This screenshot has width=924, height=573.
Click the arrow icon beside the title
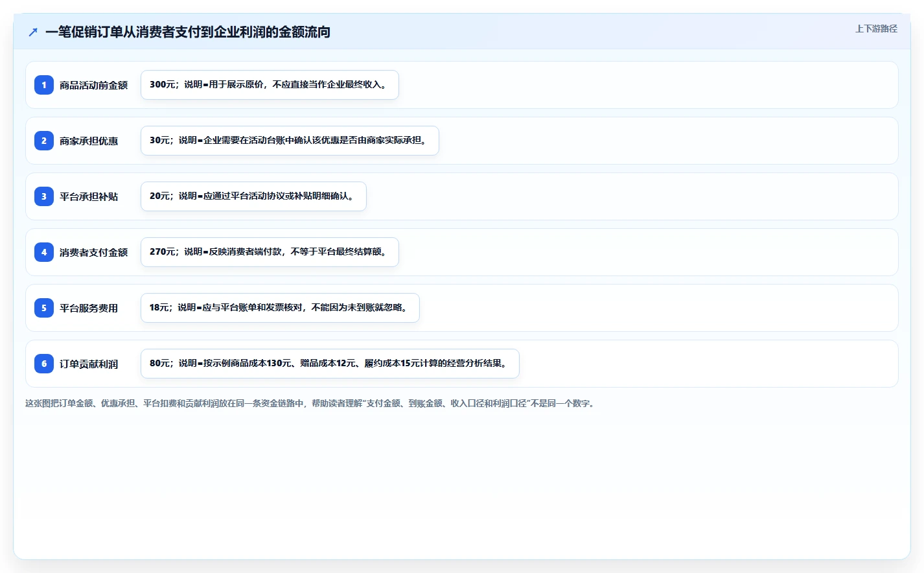[33, 32]
